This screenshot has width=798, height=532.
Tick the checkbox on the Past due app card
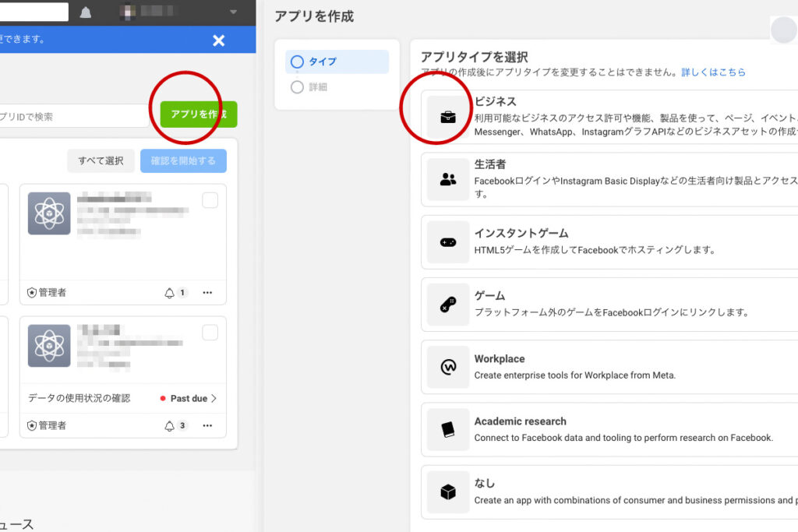coord(210,333)
